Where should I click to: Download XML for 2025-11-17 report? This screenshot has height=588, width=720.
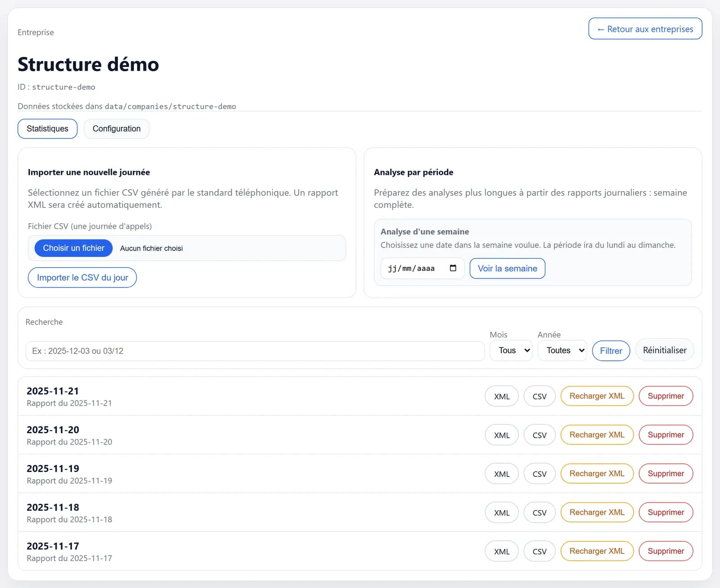pyautogui.click(x=502, y=551)
